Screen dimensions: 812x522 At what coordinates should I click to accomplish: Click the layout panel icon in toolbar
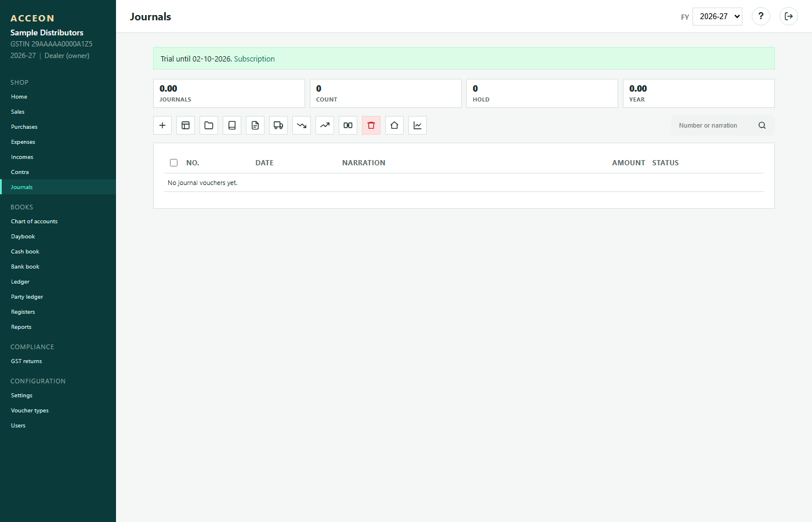click(x=186, y=125)
